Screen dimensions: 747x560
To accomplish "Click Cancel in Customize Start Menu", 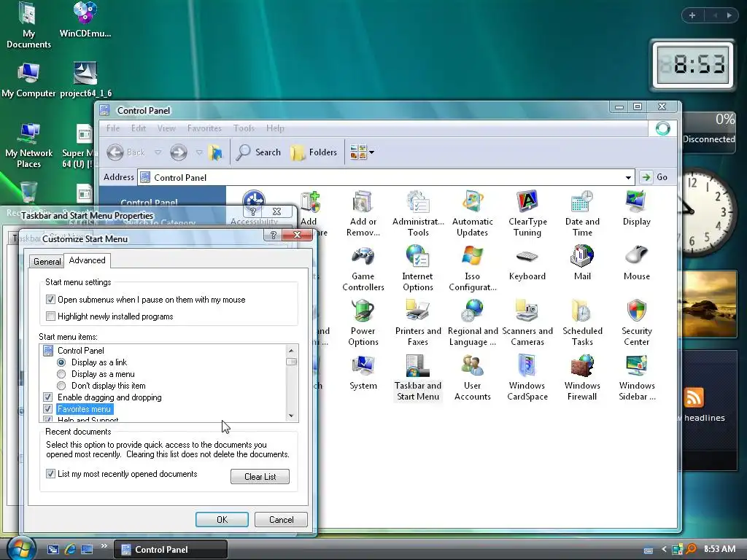I will coord(281,519).
